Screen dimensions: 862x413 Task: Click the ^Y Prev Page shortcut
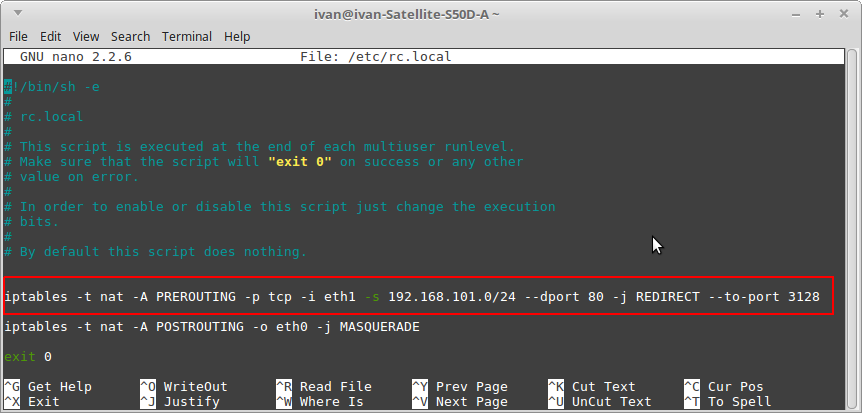460,387
